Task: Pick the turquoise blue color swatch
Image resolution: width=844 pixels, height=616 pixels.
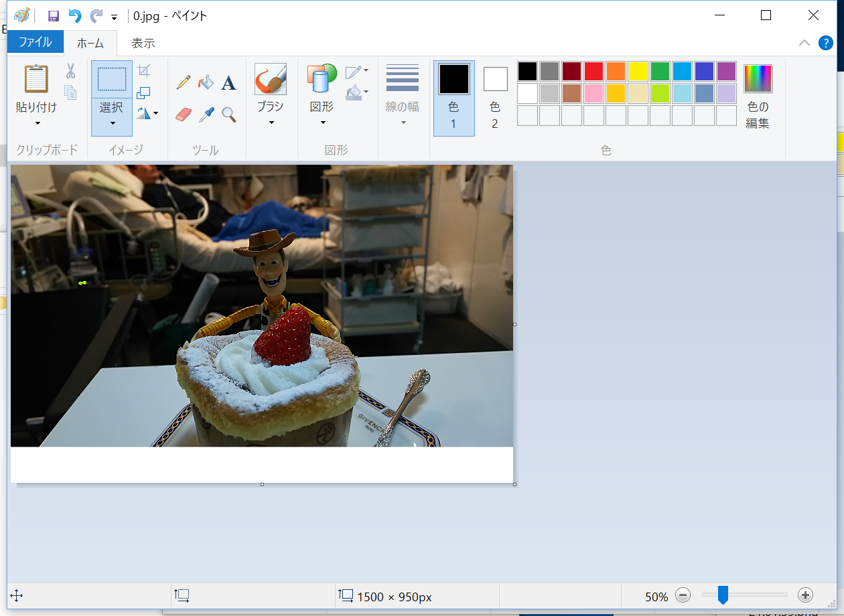Action: coord(683,71)
